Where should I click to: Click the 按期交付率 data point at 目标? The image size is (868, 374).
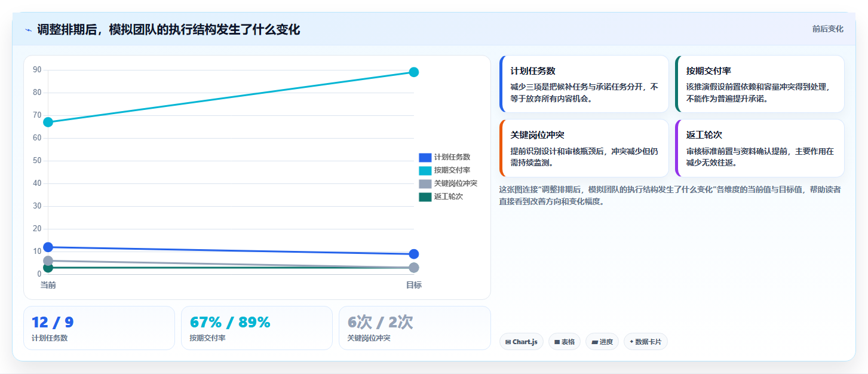point(413,72)
